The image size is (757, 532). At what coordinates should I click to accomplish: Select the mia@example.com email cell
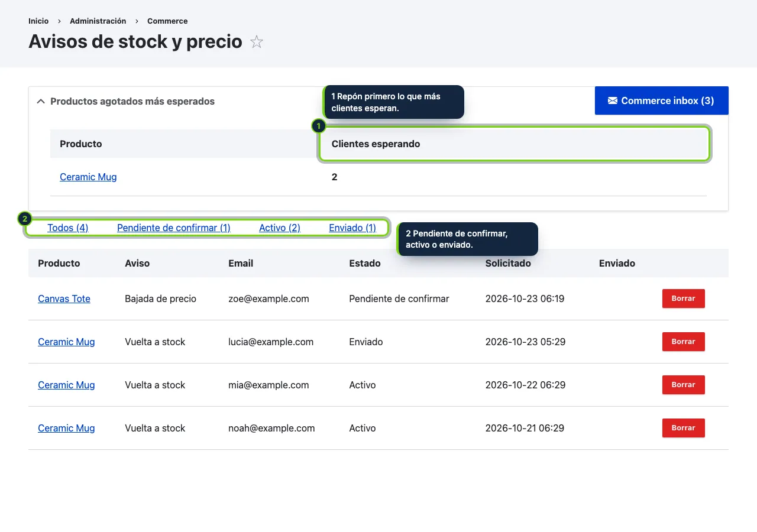[x=268, y=385]
